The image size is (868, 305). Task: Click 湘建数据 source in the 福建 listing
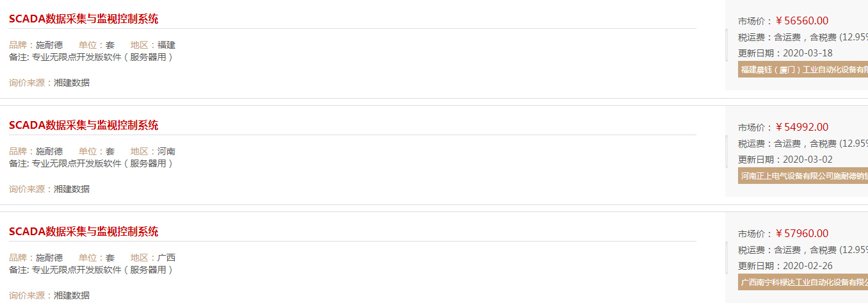tap(72, 83)
